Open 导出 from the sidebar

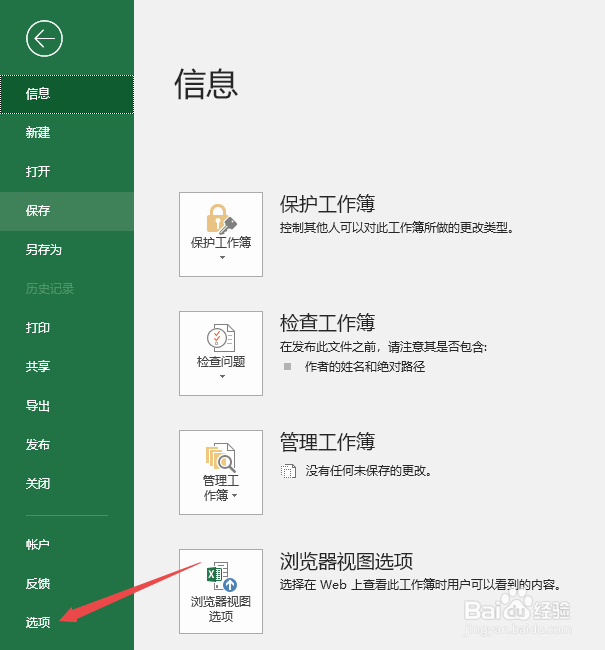click(67, 405)
